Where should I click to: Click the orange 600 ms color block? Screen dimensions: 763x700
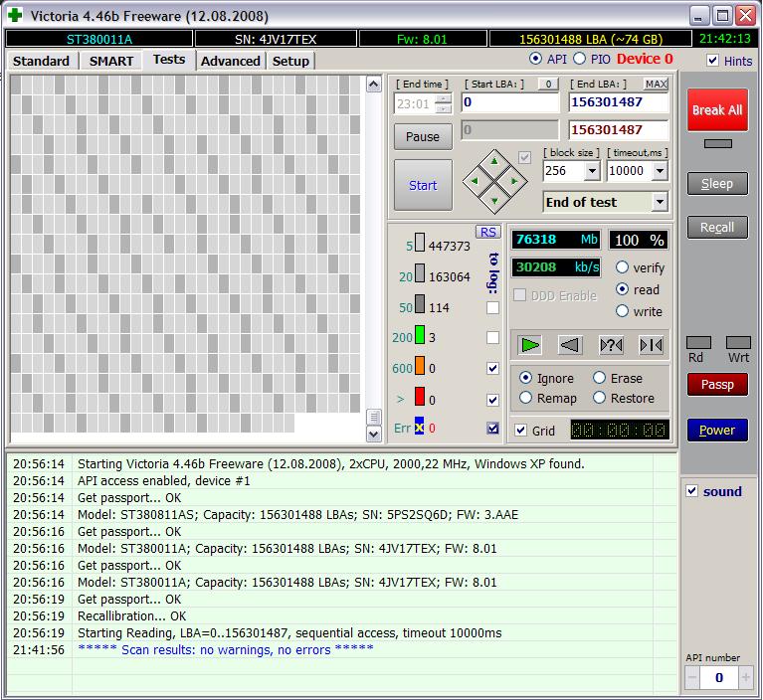[420, 366]
